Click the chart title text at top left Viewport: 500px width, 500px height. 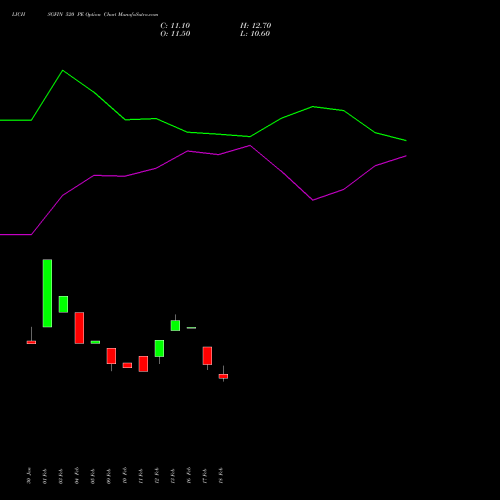click(x=85, y=14)
